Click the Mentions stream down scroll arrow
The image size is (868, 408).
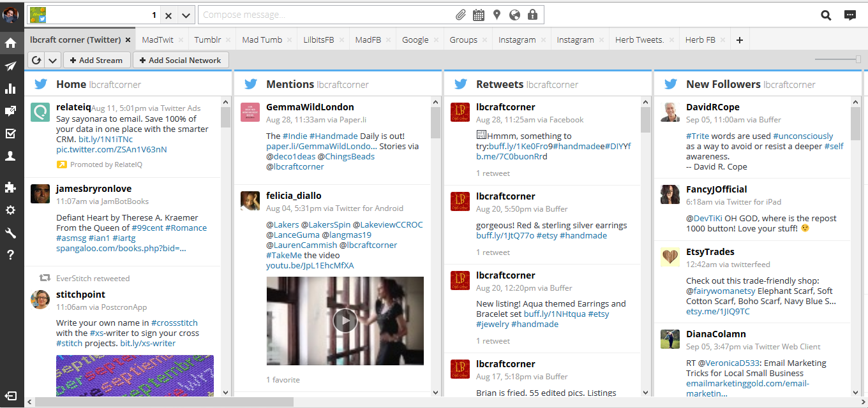(x=435, y=392)
